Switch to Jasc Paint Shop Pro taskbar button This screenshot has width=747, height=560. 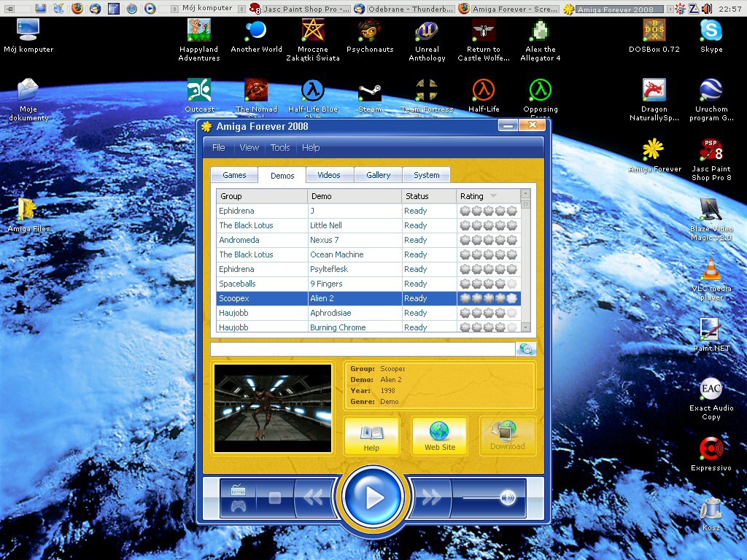[x=300, y=9]
